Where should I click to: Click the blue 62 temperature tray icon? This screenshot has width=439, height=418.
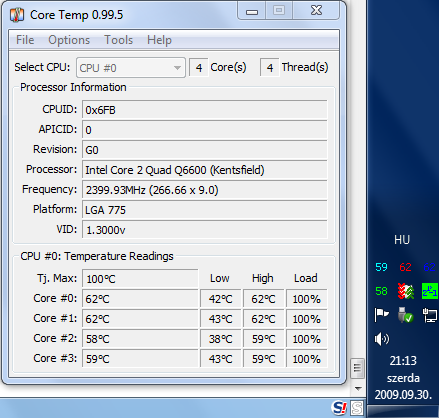[x=429, y=267]
